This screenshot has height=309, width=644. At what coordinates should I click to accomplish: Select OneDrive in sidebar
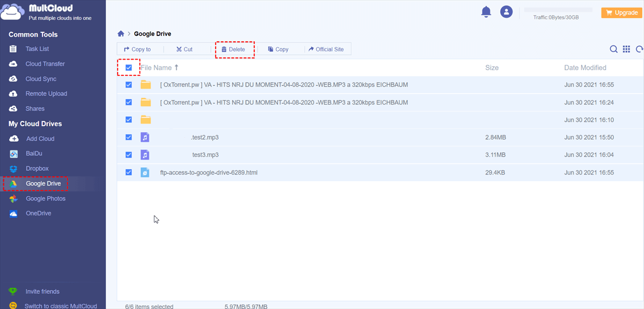(38, 213)
